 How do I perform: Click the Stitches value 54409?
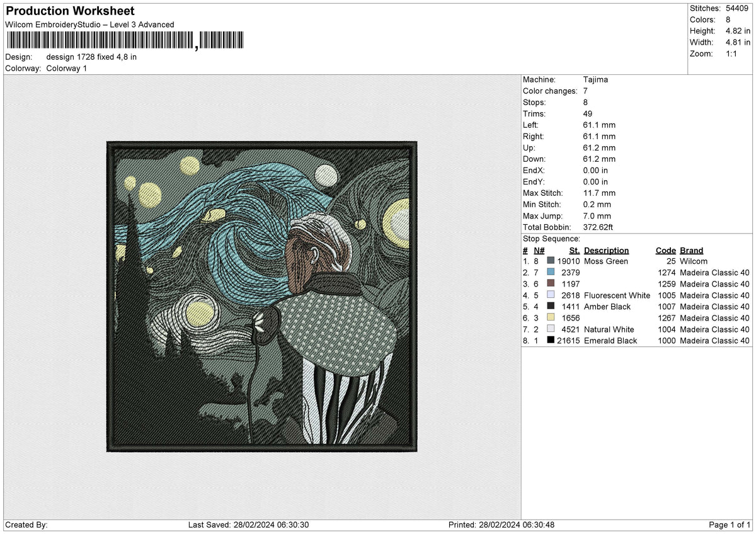(737, 8)
